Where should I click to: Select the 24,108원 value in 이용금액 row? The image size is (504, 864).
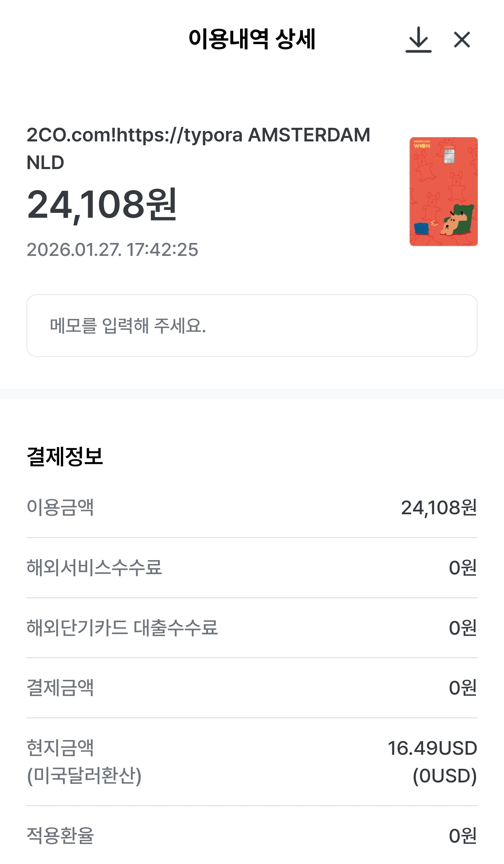click(439, 508)
